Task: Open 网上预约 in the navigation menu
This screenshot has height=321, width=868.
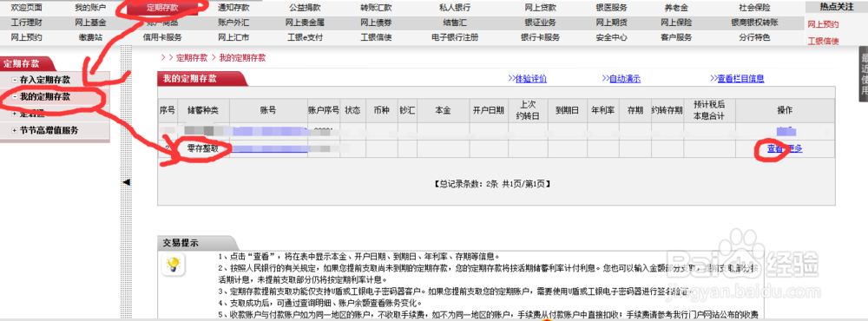Action: (x=27, y=37)
